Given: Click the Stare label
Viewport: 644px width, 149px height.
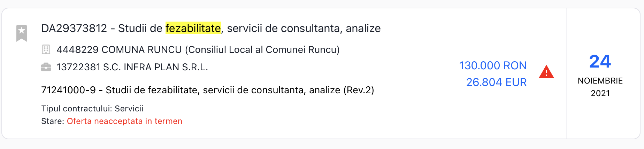Looking at the screenshot, I should tap(53, 121).
